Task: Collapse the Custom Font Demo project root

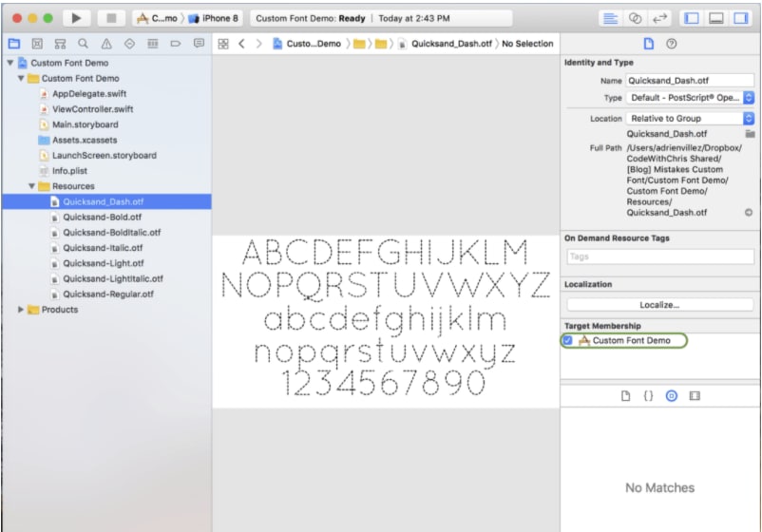Action: click(10, 63)
